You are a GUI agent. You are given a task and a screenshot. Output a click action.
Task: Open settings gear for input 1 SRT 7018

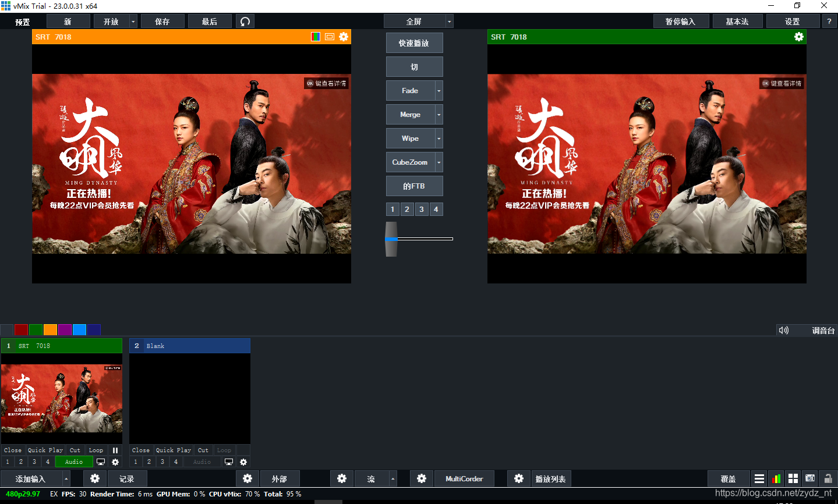(115, 462)
